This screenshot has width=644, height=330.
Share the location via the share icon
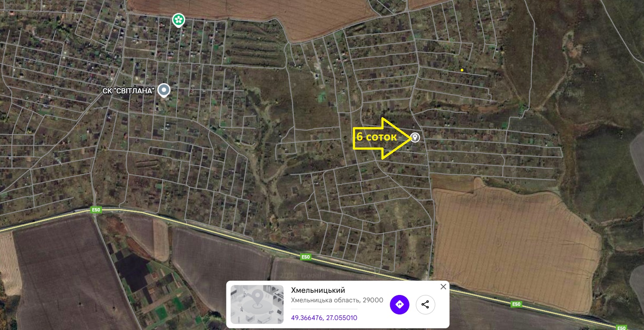tap(425, 304)
